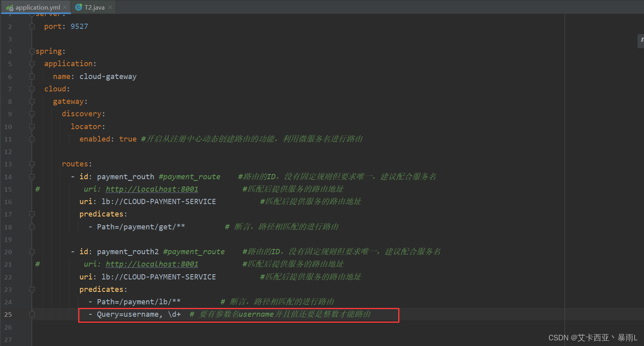644x346 pixels.
Task: Click line number 14 in the gutter
Action: click(x=8, y=177)
